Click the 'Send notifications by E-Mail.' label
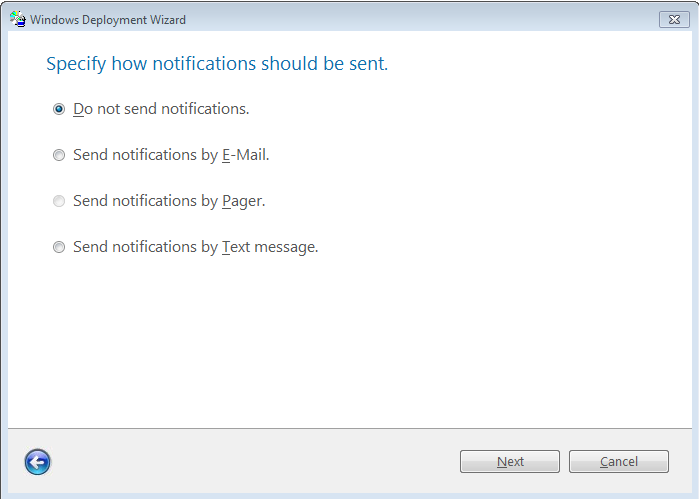Screen dimensions: 699x499 (171, 155)
